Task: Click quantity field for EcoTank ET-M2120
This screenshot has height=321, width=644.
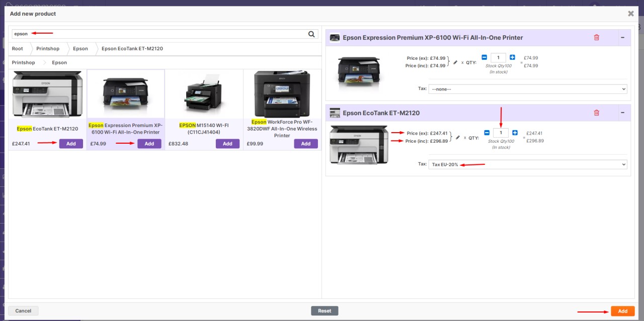Action: click(501, 133)
